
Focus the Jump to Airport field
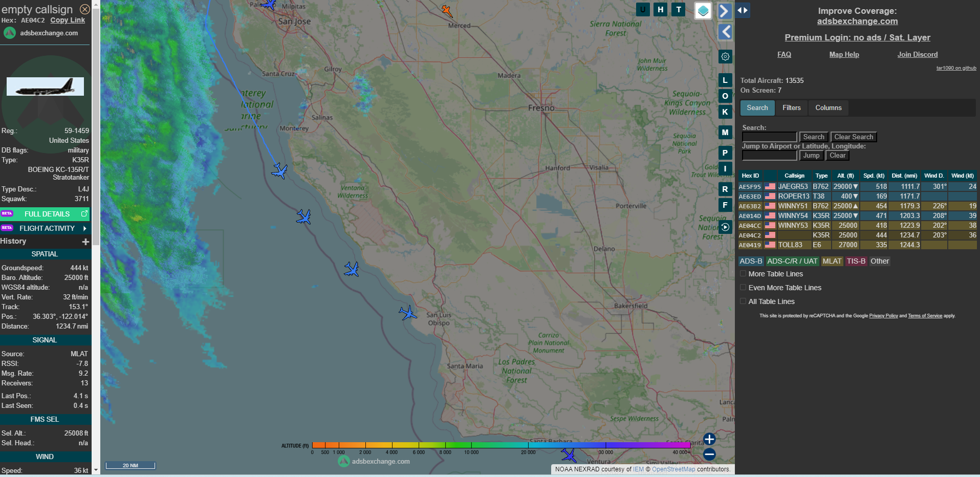click(x=769, y=155)
